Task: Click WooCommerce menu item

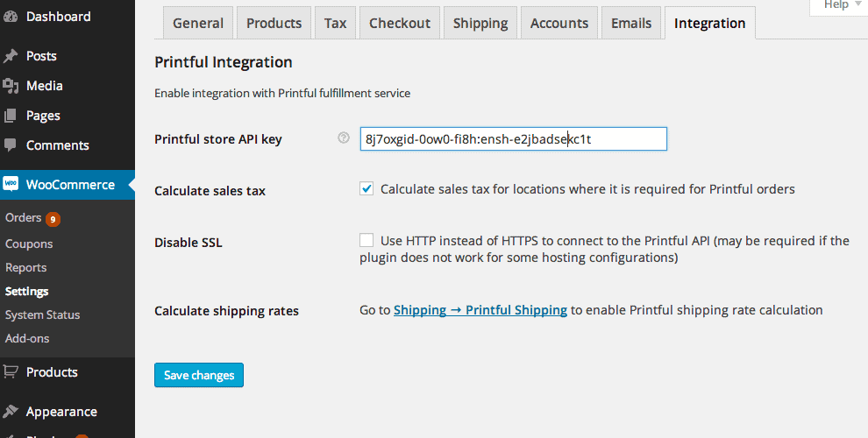Action: [x=68, y=185]
